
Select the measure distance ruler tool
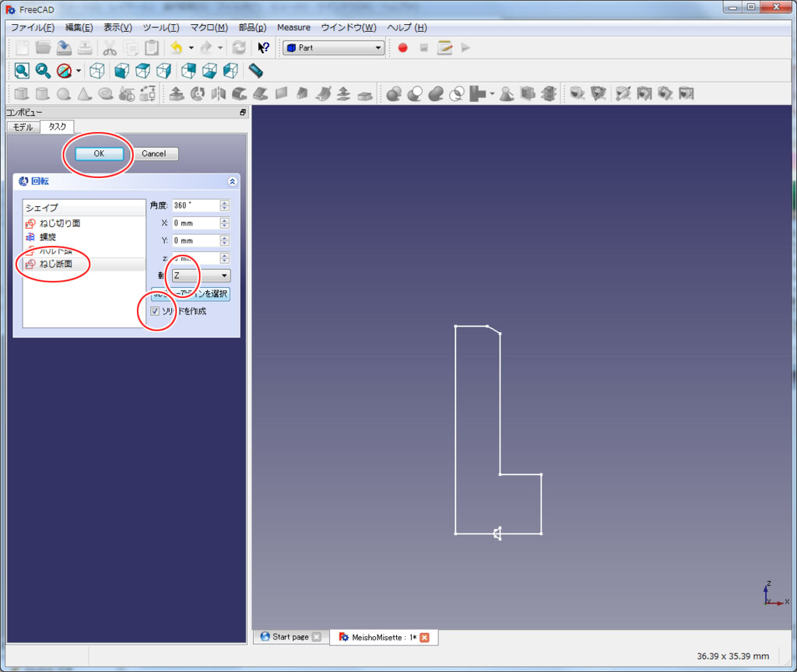click(255, 71)
